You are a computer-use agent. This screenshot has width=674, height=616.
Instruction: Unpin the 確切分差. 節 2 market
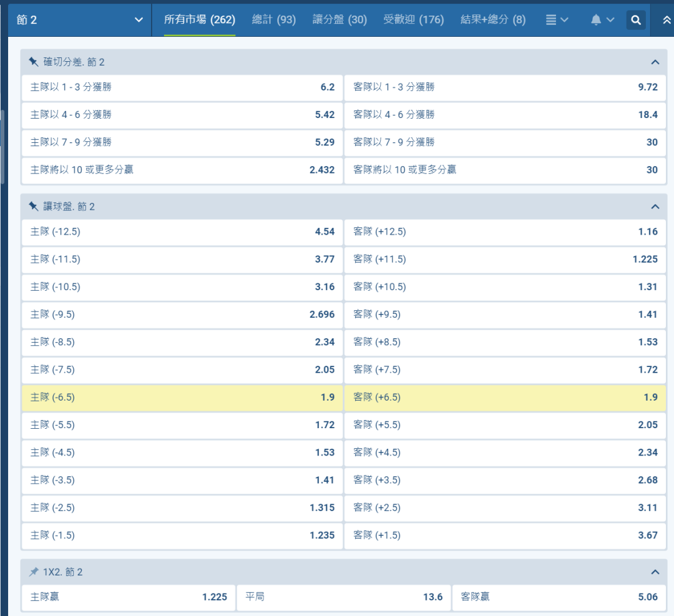point(34,62)
